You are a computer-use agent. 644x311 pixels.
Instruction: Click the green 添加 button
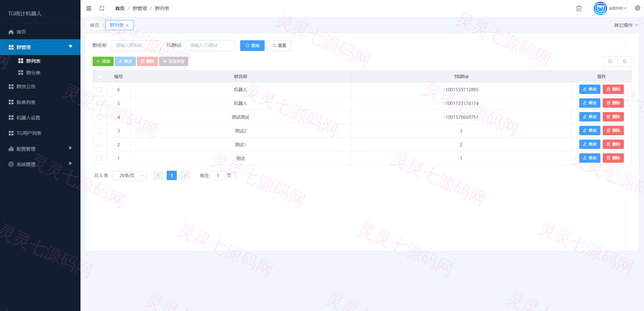pos(103,61)
